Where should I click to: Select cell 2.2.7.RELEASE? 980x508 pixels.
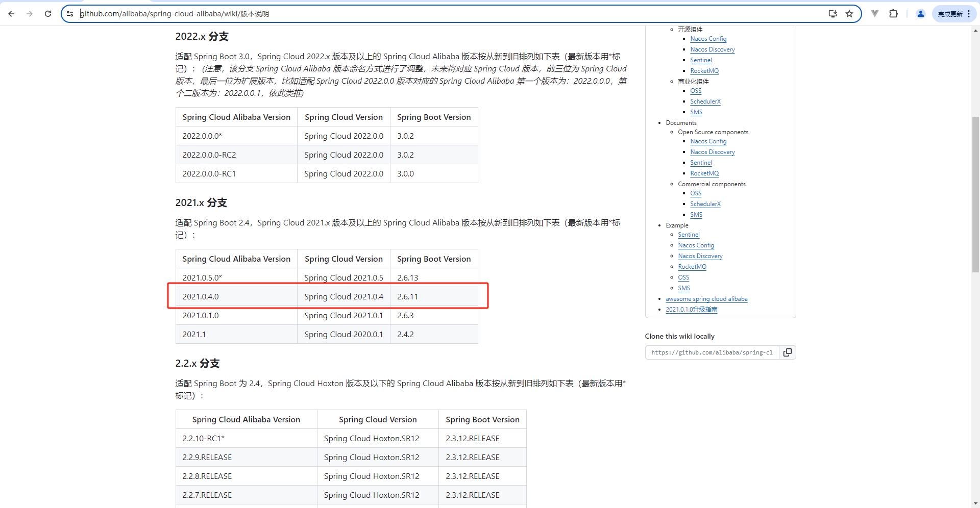click(247, 495)
